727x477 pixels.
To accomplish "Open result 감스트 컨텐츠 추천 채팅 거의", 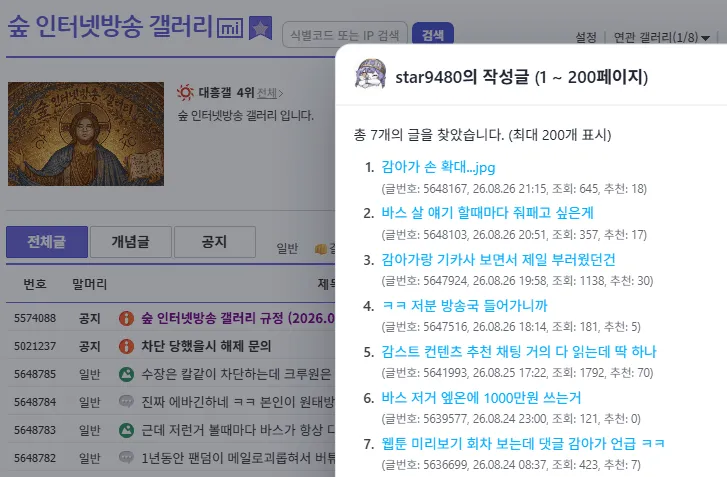I will (519, 351).
